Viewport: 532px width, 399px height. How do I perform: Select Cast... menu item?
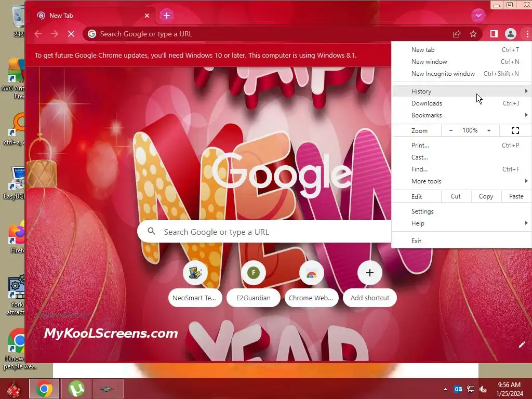point(462,157)
